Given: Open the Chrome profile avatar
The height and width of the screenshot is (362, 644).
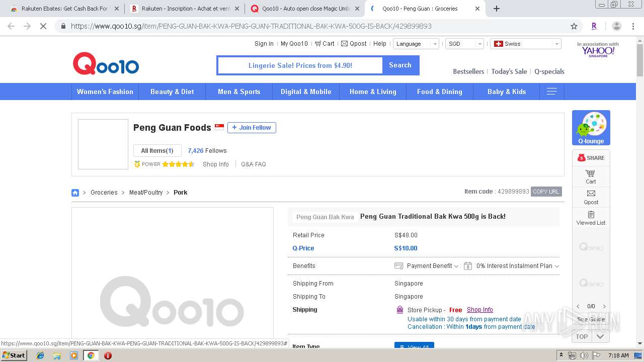Looking at the screenshot, I should pyautogui.click(x=617, y=26).
